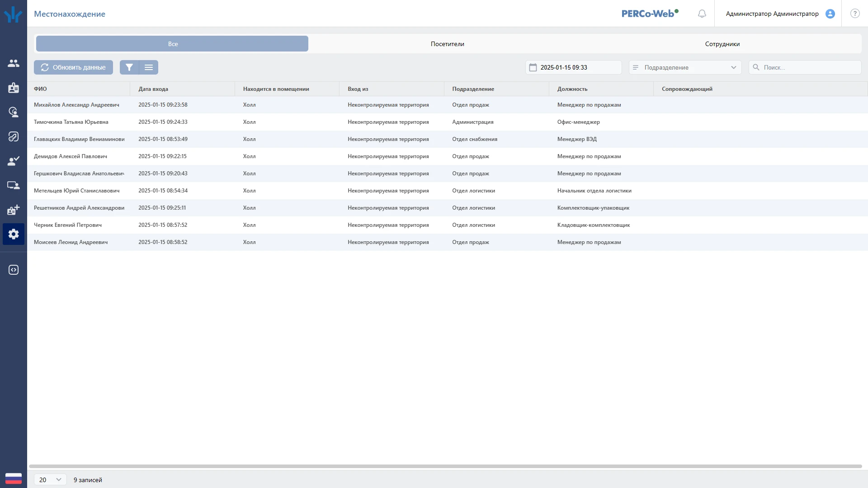Screen dimensions: 868x488
Task: Open the column list menu icon
Action: coord(149,67)
